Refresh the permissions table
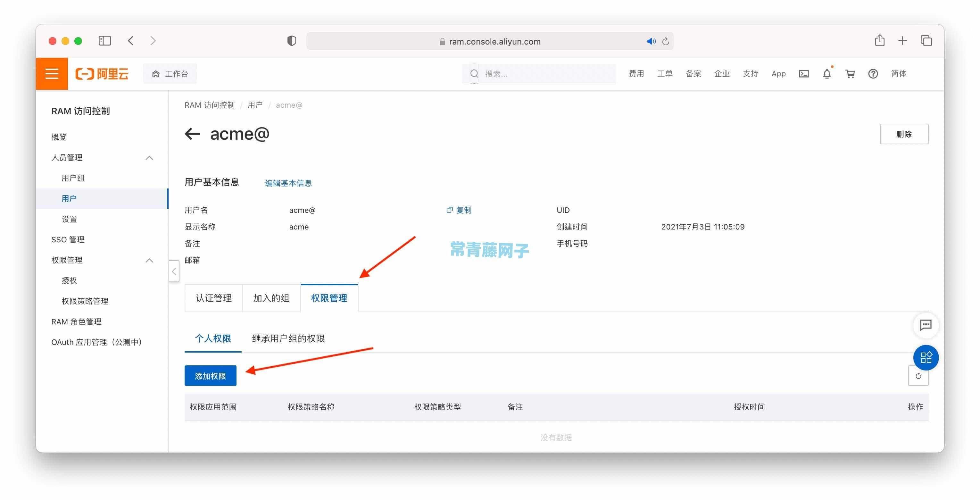This screenshot has height=500, width=980. [x=918, y=376]
